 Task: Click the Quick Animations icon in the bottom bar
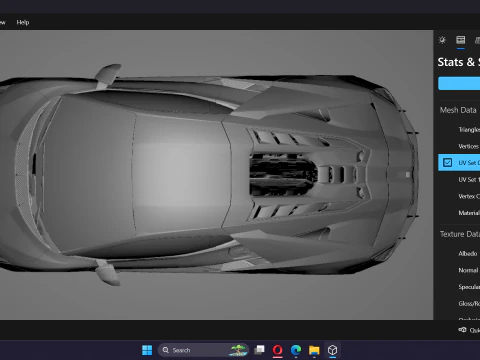pos(462,330)
